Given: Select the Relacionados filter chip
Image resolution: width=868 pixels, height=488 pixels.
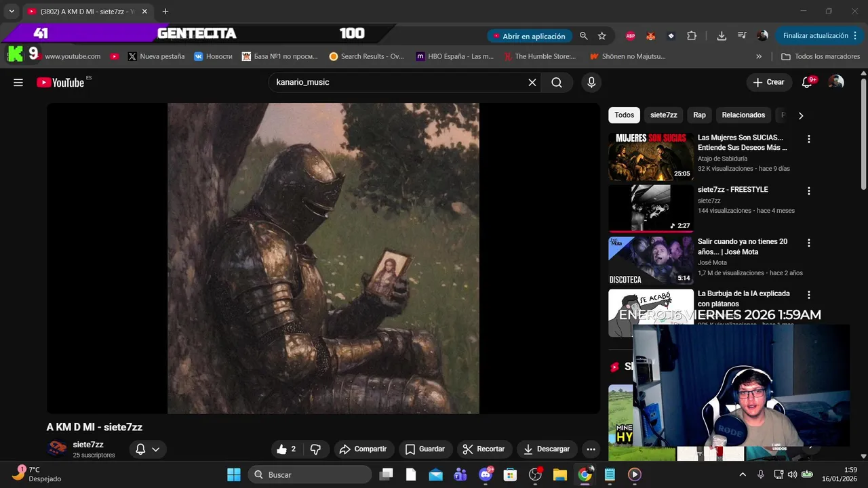Looking at the screenshot, I should coord(743,115).
